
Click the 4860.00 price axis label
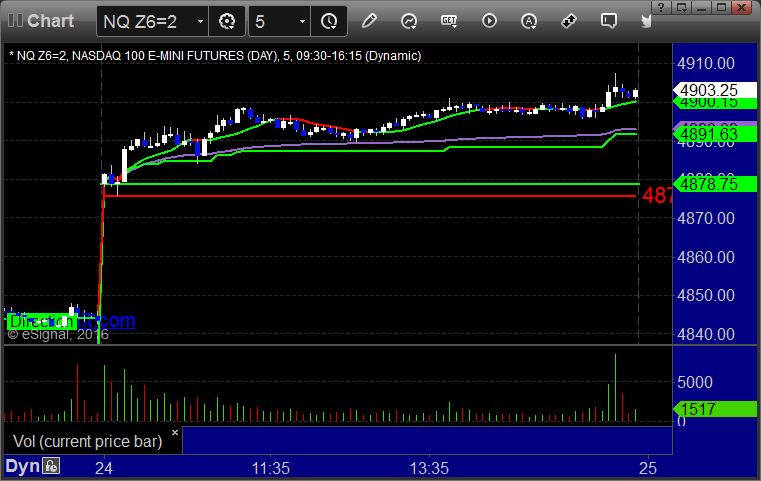point(706,257)
